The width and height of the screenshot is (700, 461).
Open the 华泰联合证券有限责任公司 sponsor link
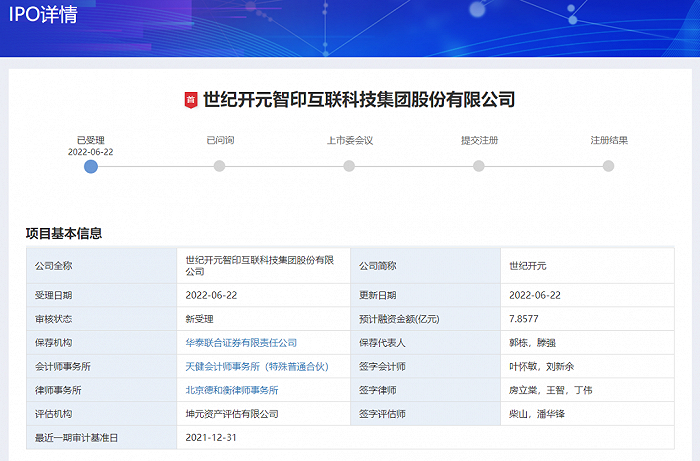click(241, 343)
